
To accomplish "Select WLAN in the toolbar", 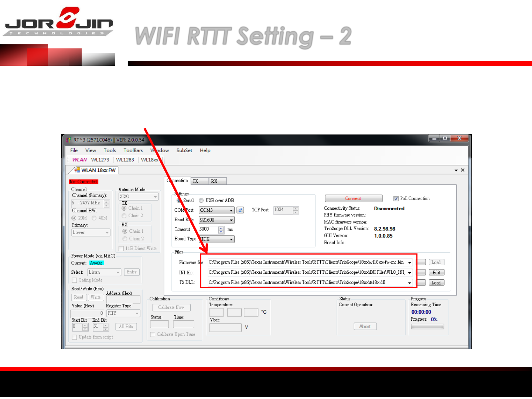I will pyautogui.click(x=79, y=160).
